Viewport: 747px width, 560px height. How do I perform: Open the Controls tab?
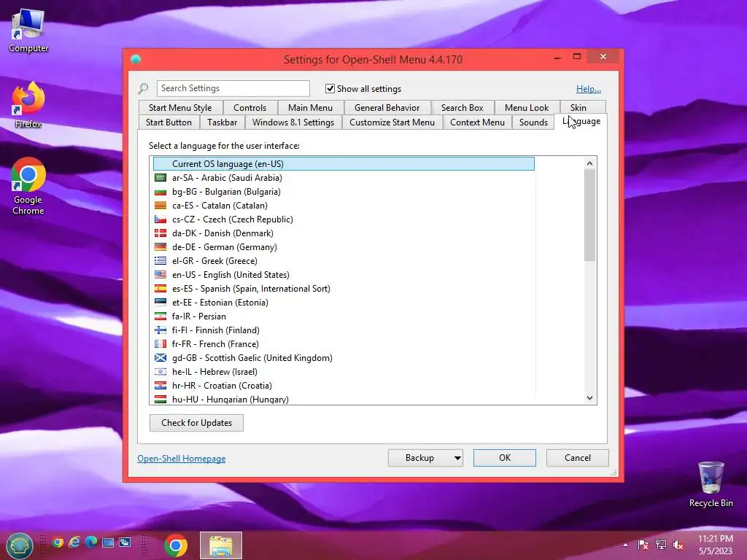click(249, 108)
